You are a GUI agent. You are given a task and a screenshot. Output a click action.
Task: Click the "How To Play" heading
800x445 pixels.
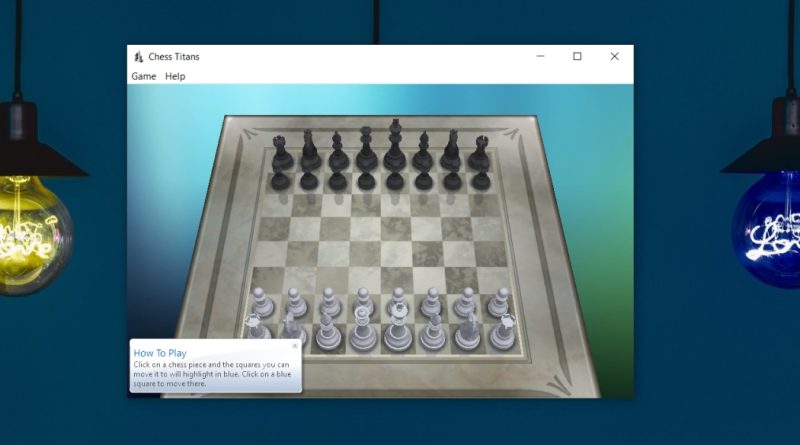(160, 353)
